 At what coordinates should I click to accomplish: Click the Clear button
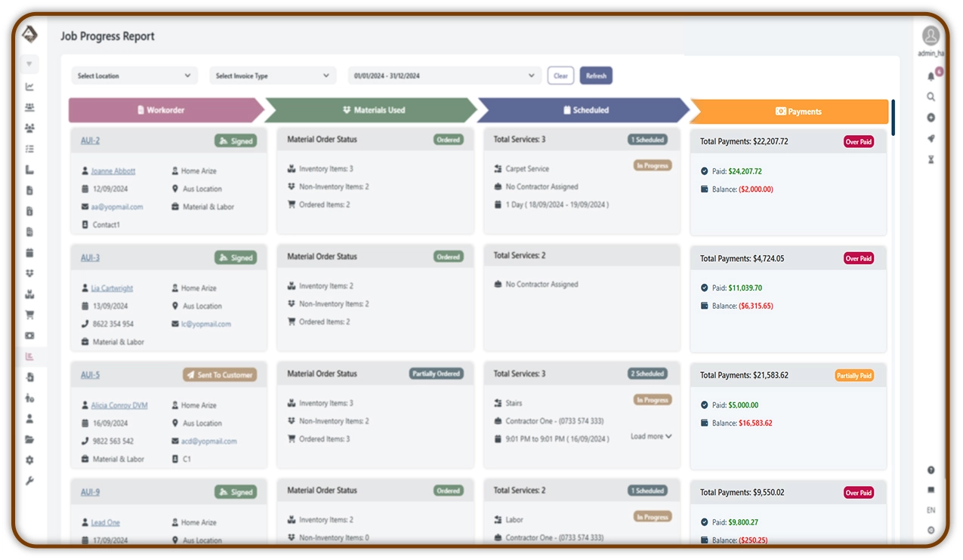[560, 75]
